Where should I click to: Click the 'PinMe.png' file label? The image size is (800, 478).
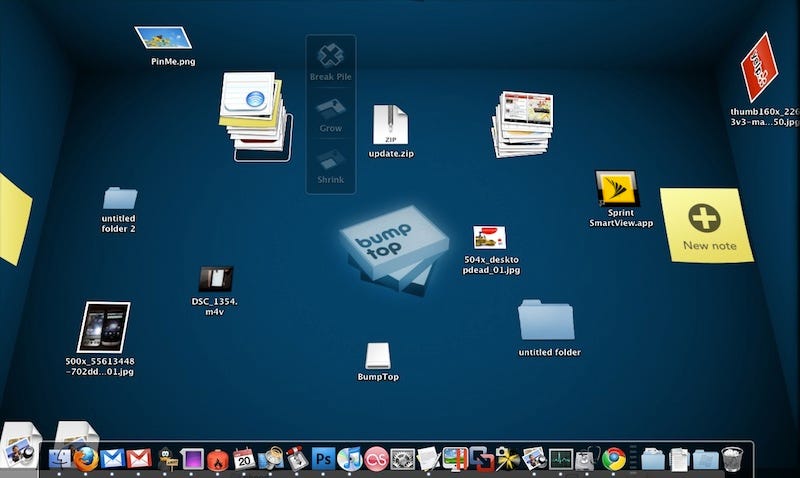coord(173,62)
